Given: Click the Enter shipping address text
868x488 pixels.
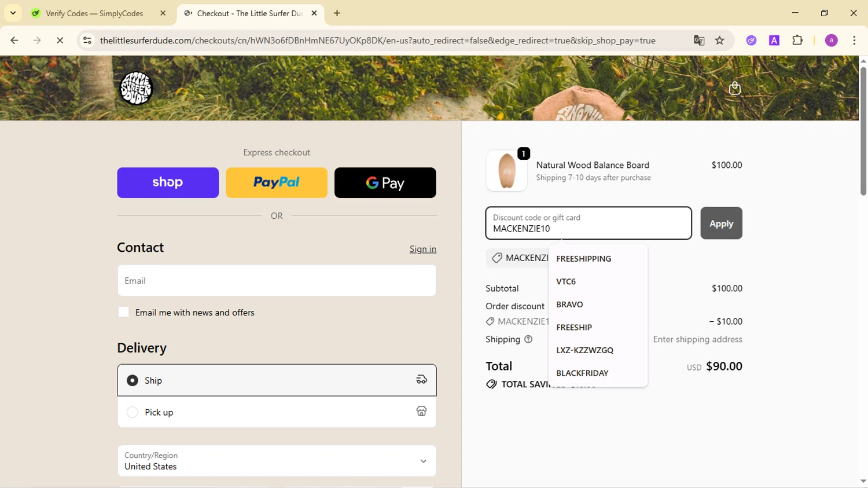Looking at the screenshot, I should (697, 339).
